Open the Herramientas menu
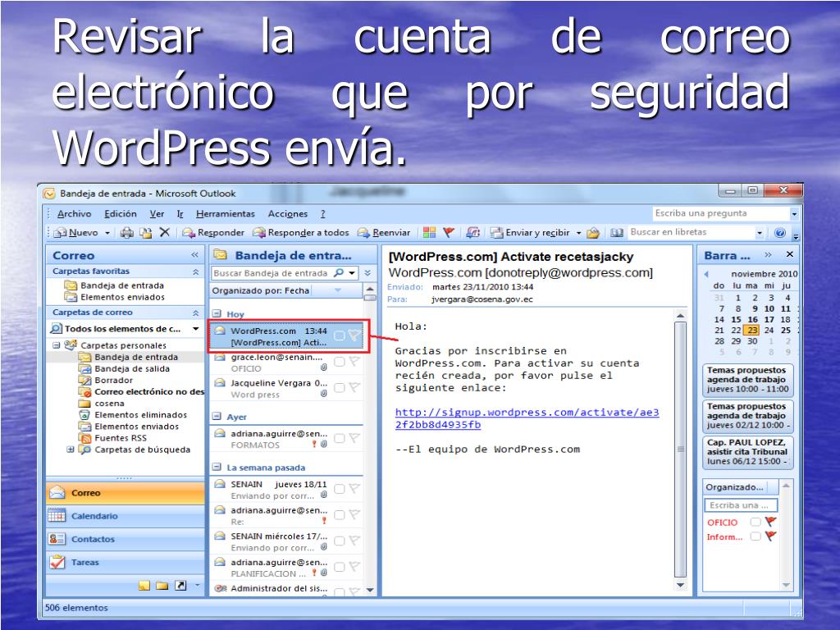Viewport: 840px width, 630px height. [x=225, y=214]
